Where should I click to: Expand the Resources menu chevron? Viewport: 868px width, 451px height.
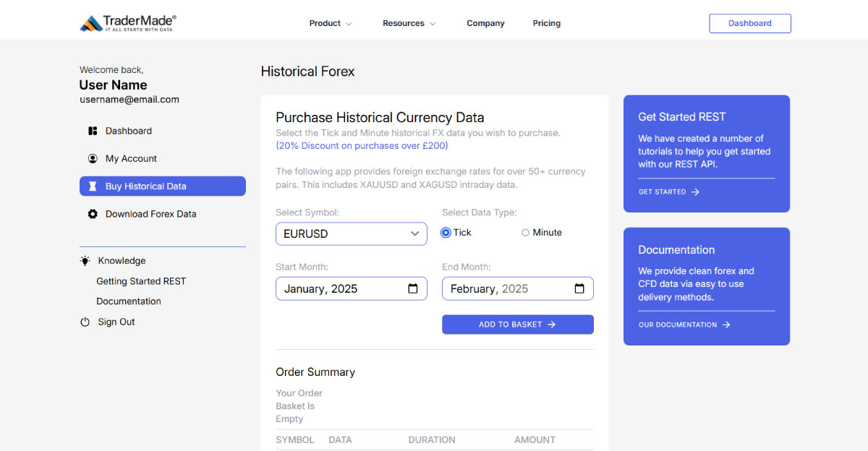coord(433,24)
